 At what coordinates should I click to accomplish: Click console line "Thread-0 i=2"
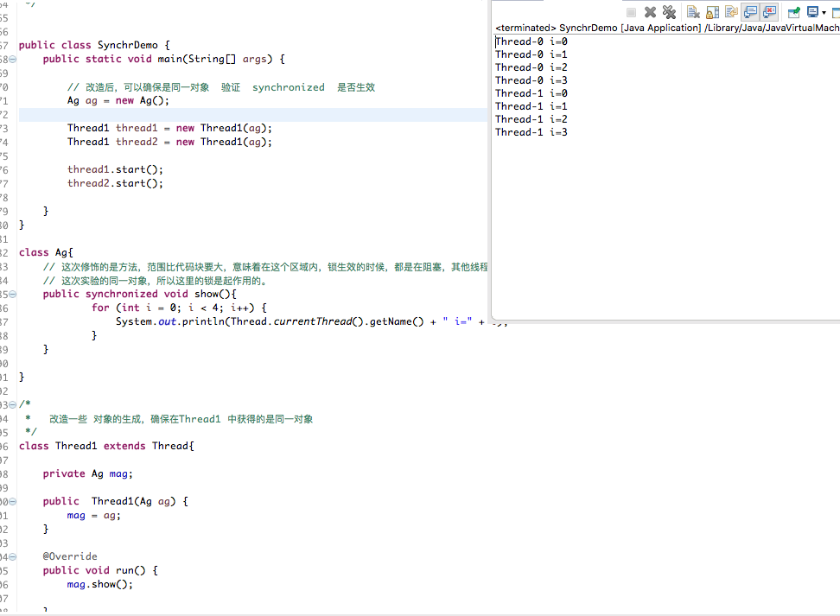click(531, 67)
